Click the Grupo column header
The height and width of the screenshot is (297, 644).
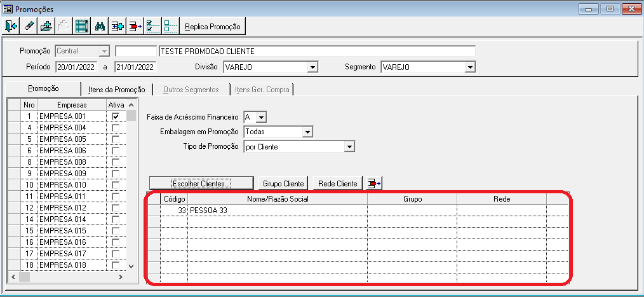pyautogui.click(x=412, y=199)
